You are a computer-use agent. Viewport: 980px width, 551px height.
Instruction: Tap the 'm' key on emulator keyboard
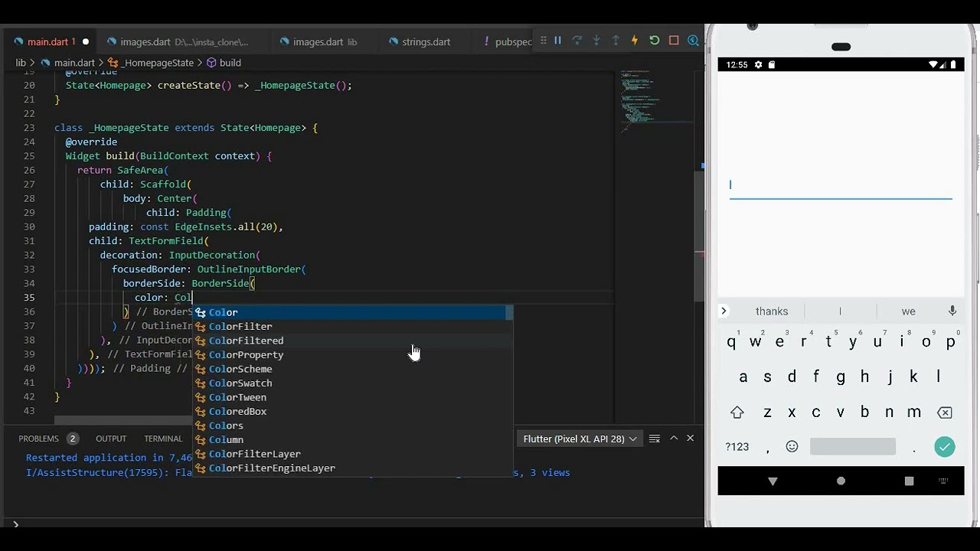point(913,412)
